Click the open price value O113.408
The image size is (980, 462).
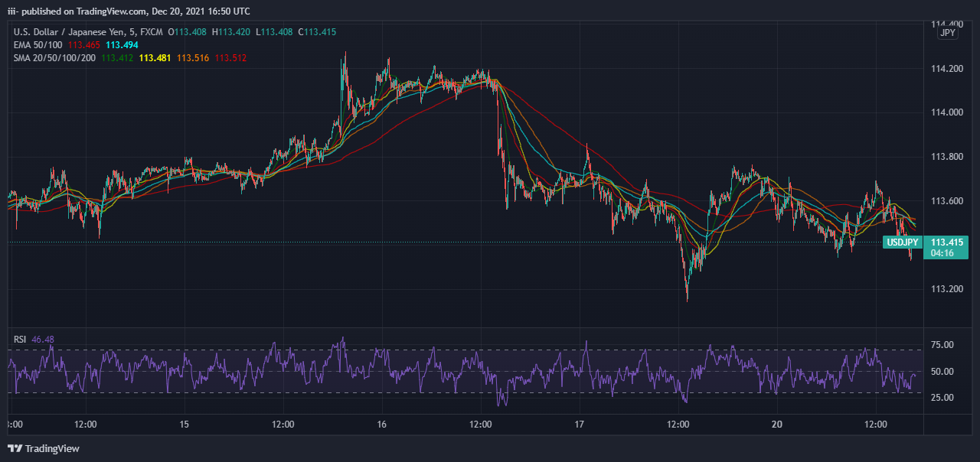tap(188, 32)
